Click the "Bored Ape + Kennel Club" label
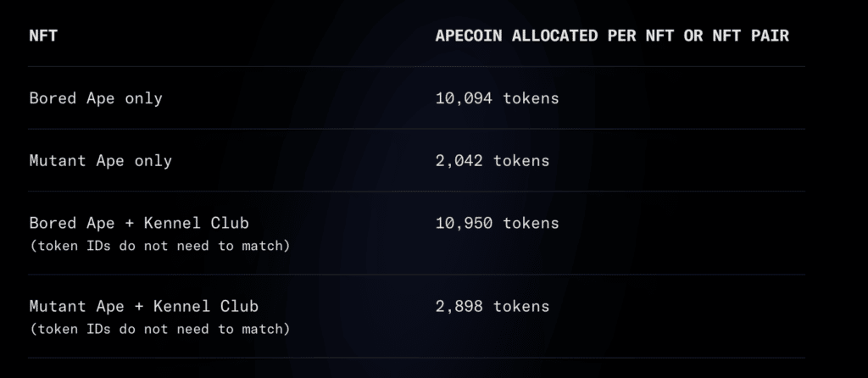This screenshot has height=378, width=868. [139, 223]
